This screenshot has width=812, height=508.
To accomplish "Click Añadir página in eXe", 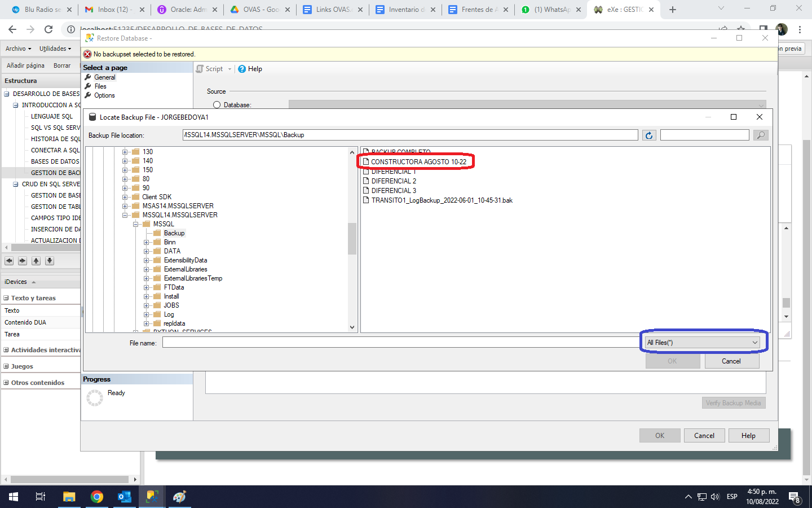I will point(25,65).
